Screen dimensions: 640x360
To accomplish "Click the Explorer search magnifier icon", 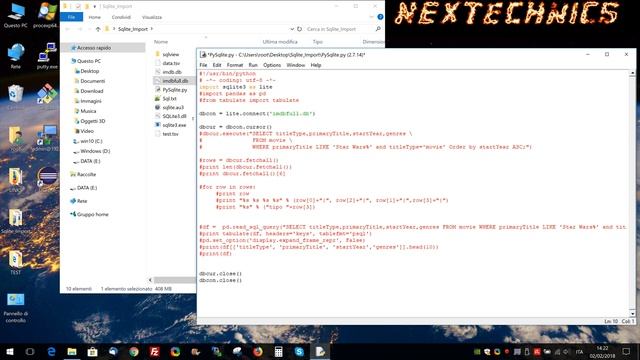I will tap(378, 29).
